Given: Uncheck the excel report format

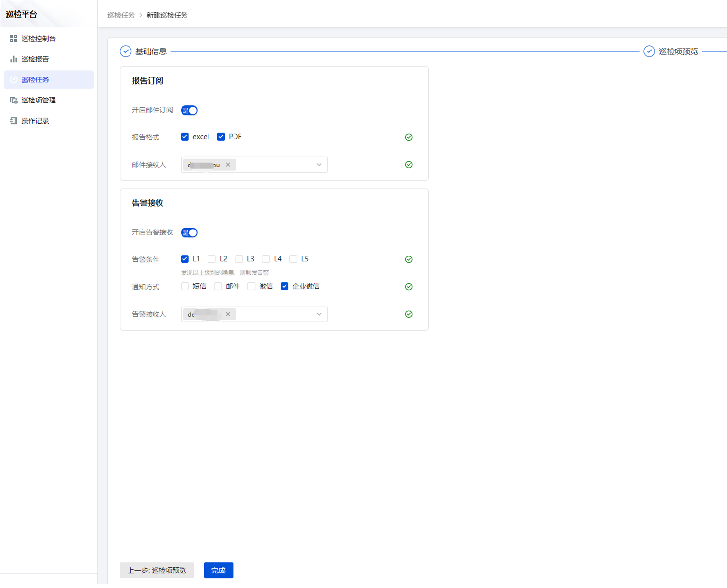Looking at the screenshot, I should (185, 137).
